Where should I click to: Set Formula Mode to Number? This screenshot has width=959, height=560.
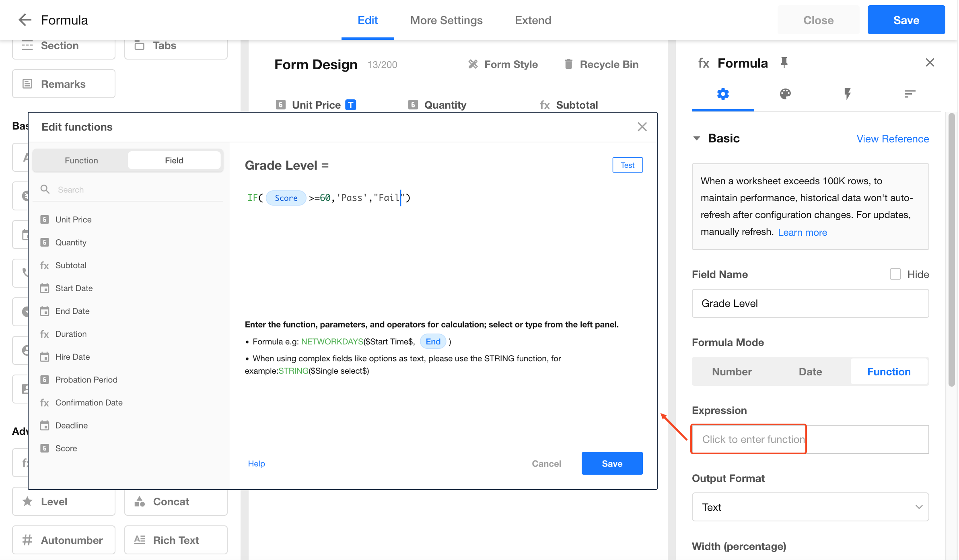coord(732,372)
